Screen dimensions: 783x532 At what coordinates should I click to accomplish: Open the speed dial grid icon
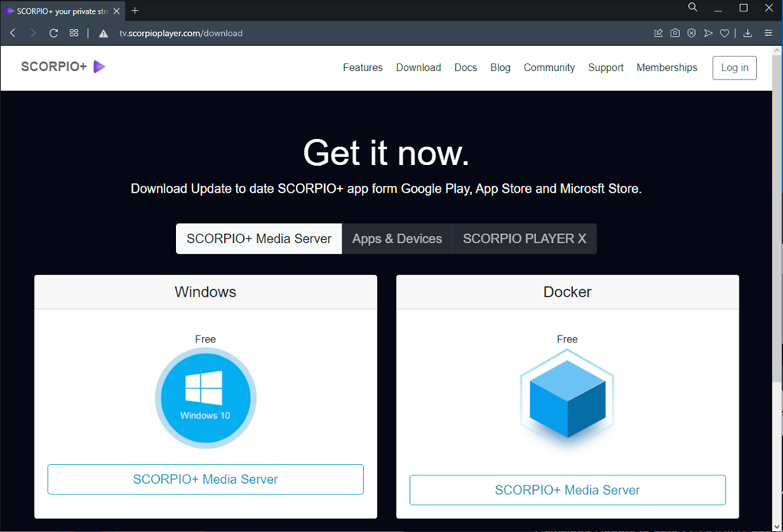click(x=74, y=33)
